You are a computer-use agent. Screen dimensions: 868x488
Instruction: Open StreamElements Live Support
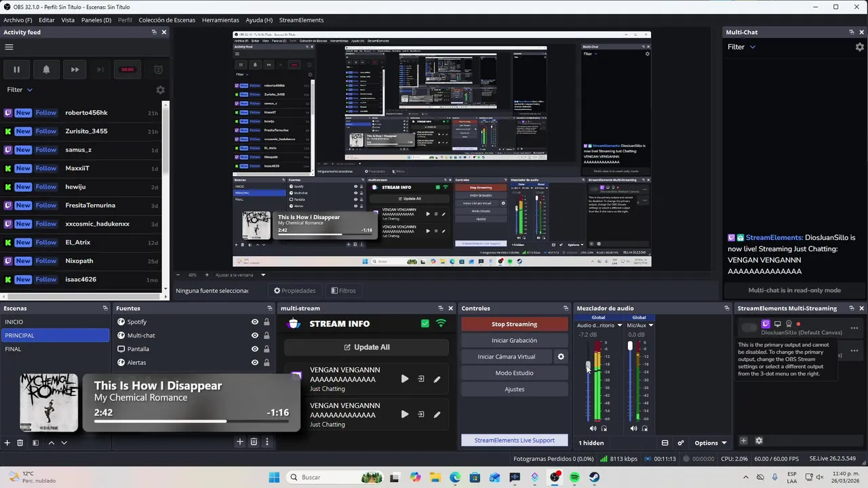(x=514, y=440)
